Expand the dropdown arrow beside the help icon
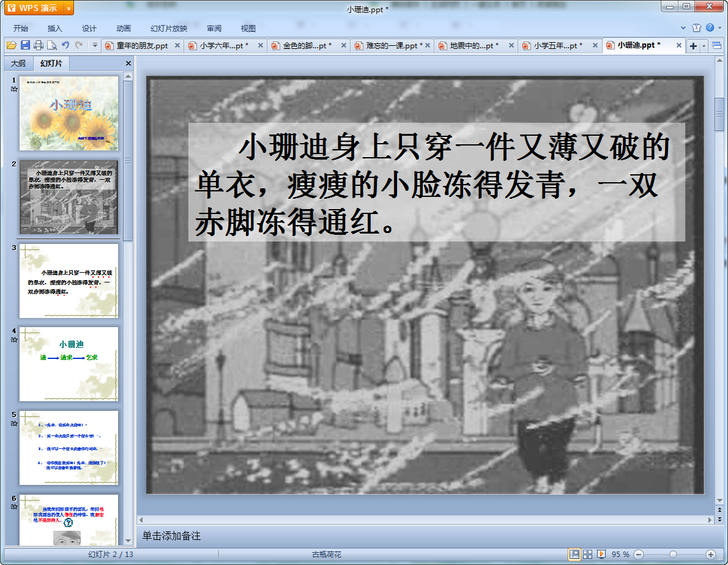The image size is (728, 565). click(x=719, y=28)
